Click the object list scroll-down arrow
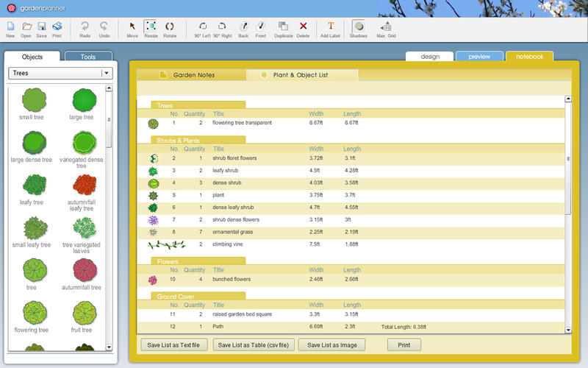This screenshot has width=588, height=368. tap(110, 347)
